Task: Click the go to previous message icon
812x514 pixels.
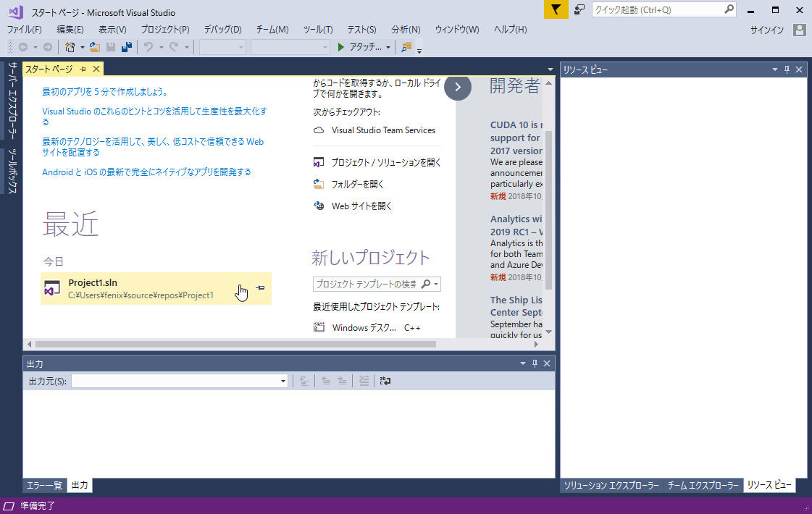Action: 326,381
